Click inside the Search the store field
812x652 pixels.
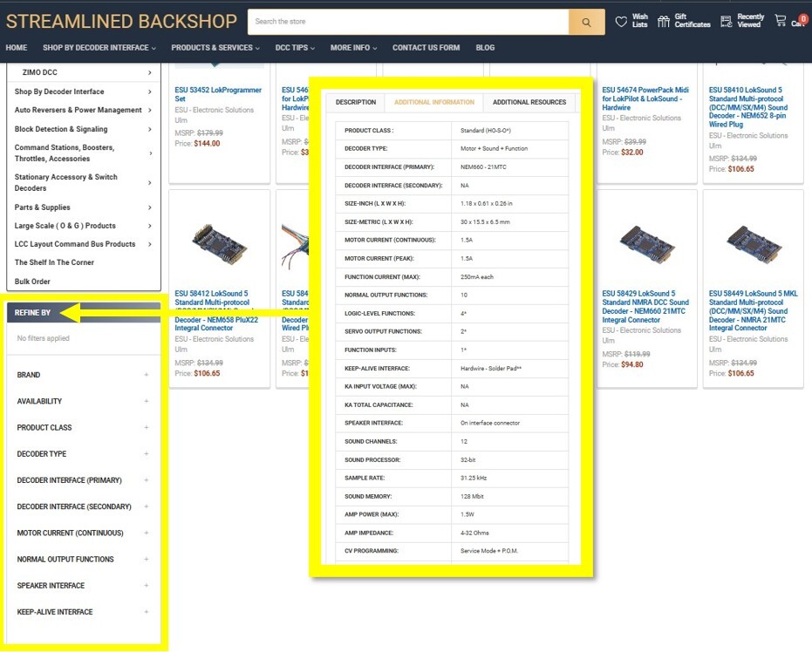pos(408,22)
